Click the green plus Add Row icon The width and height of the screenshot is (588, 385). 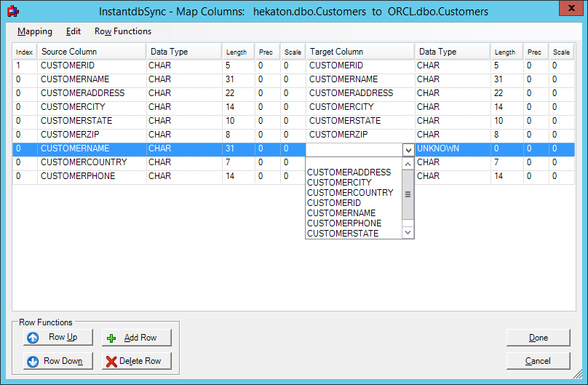[x=111, y=338]
